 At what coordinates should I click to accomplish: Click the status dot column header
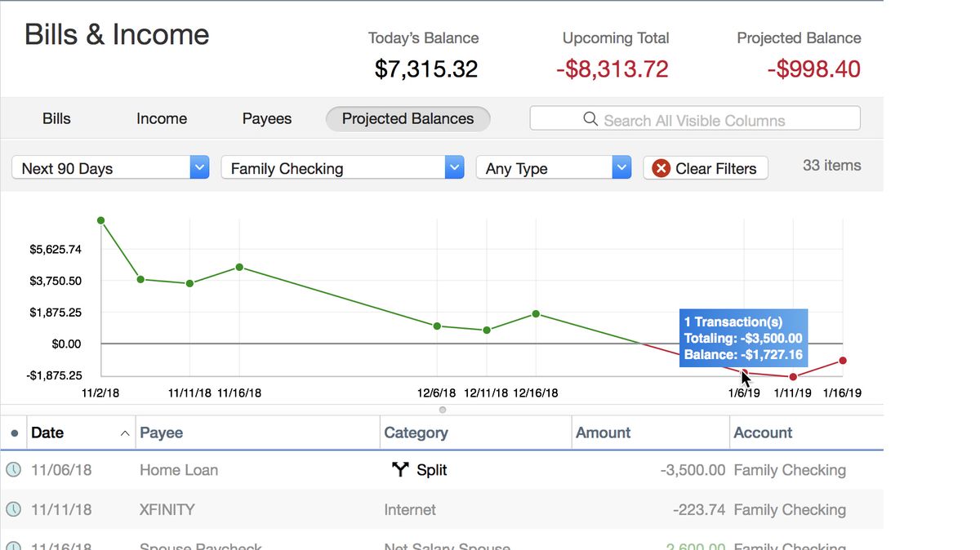[14, 433]
